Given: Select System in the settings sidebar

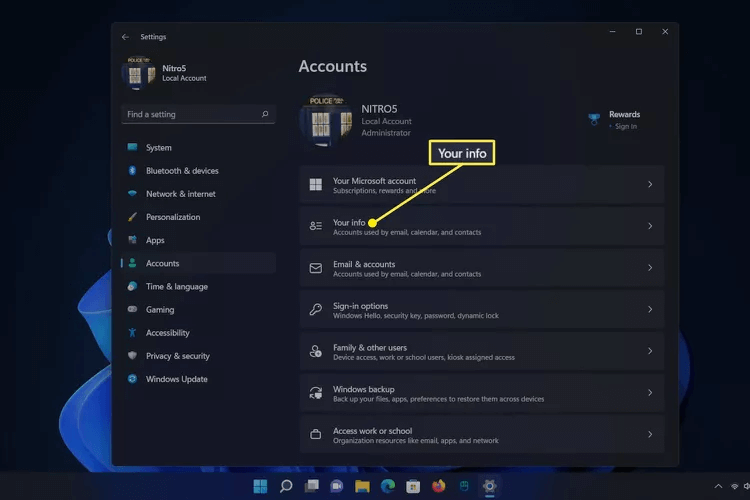Looking at the screenshot, I should tap(199, 147).
